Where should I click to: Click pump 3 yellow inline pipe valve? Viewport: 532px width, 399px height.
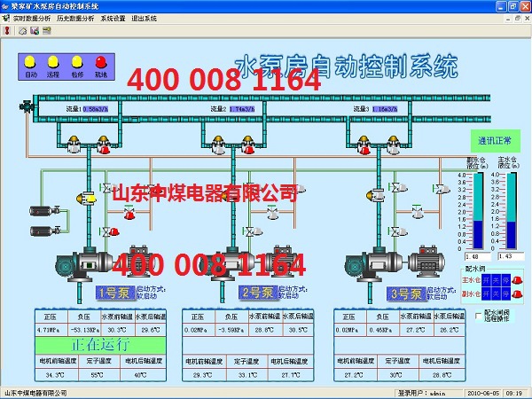[376, 195]
